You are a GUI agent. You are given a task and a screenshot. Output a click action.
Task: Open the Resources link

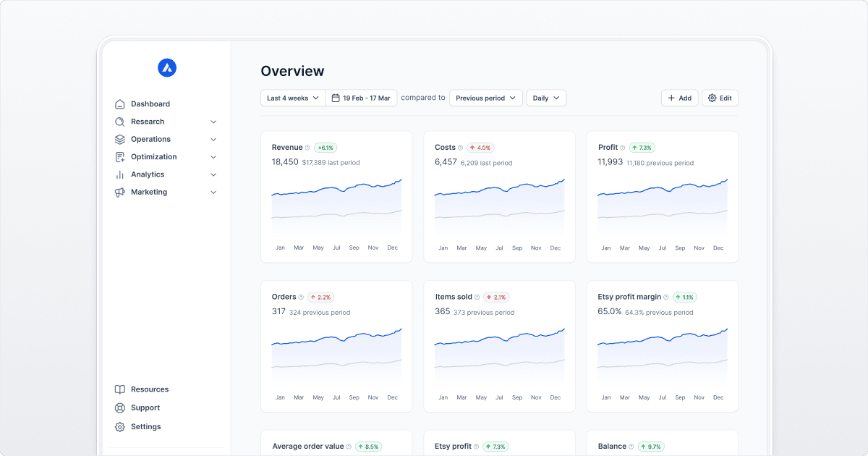pos(150,389)
